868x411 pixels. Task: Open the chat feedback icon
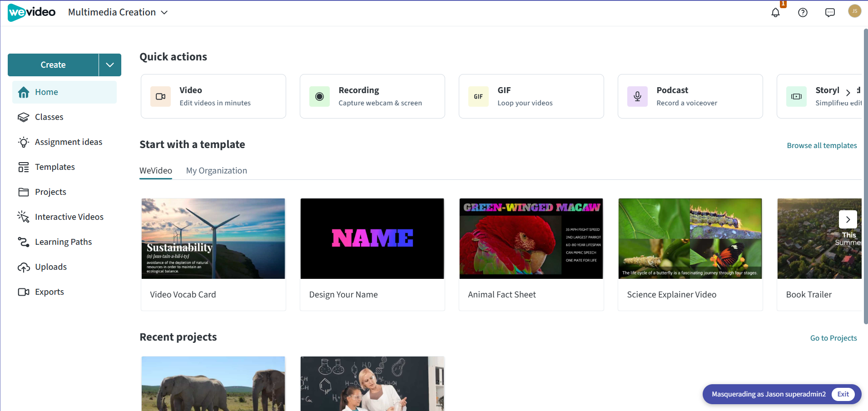[x=830, y=12]
